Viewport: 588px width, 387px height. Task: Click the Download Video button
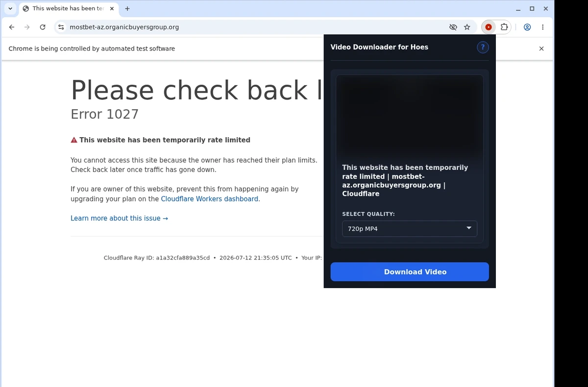click(410, 272)
